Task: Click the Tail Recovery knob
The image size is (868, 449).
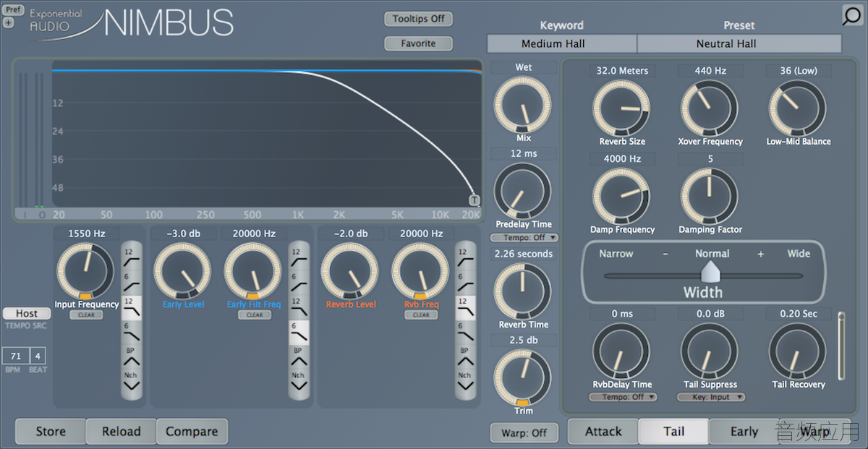Action: [797, 351]
